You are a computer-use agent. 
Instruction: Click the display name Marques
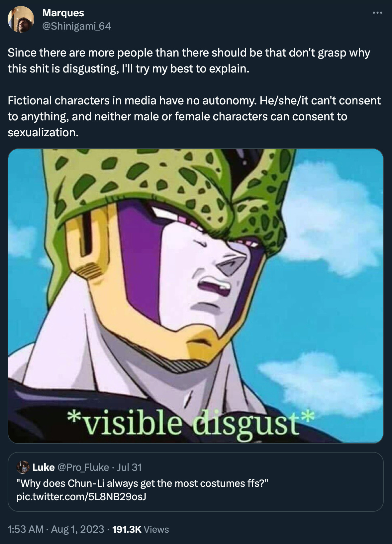[x=63, y=13]
